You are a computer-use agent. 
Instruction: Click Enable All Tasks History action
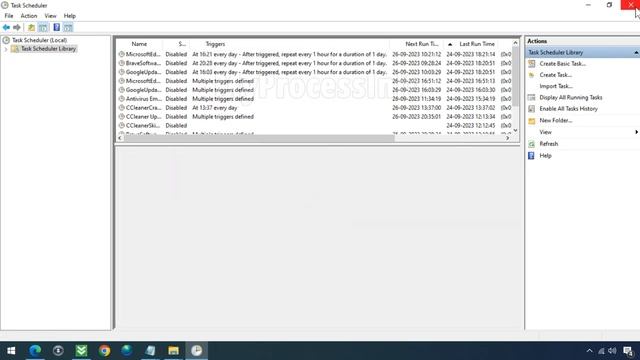pyautogui.click(x=568, y=109)
